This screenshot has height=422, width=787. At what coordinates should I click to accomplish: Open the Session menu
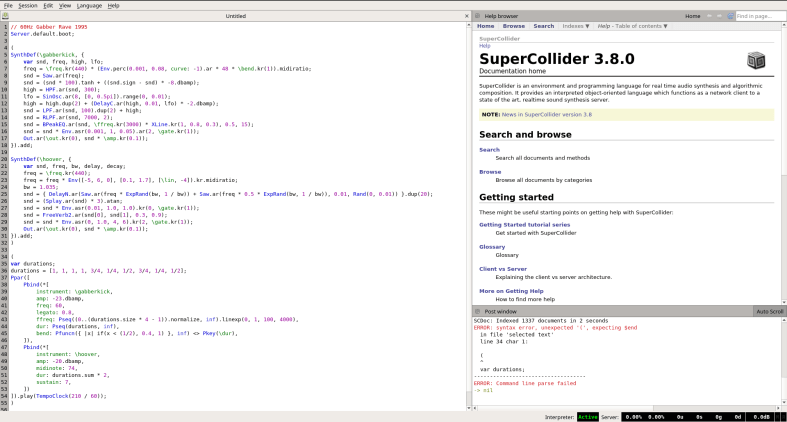pos(27,5)
